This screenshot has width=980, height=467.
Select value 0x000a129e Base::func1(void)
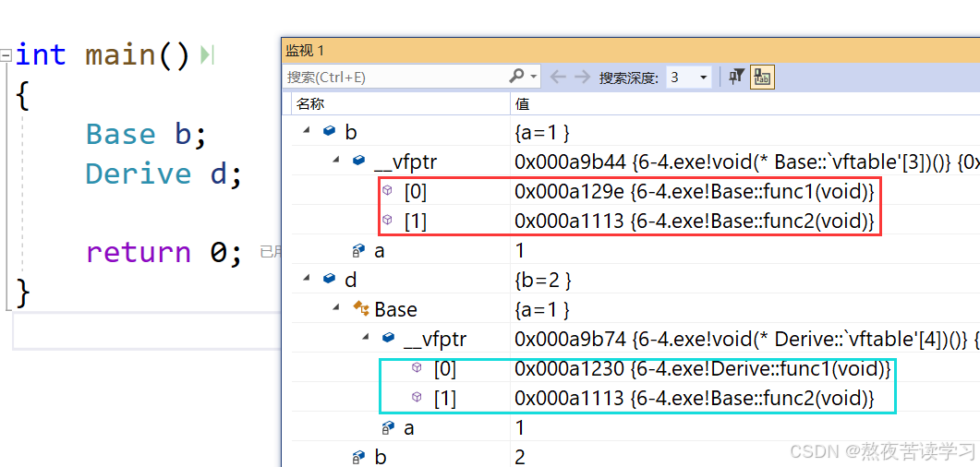pos(695,191)
